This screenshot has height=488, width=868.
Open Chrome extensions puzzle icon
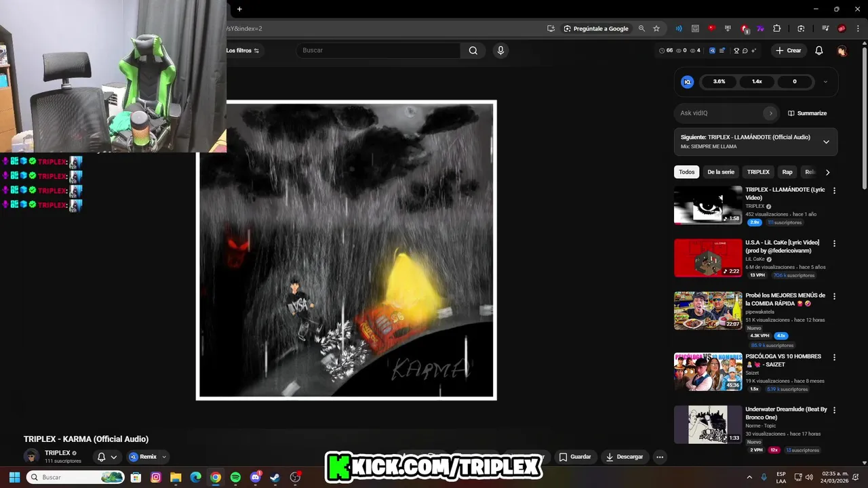777,28
